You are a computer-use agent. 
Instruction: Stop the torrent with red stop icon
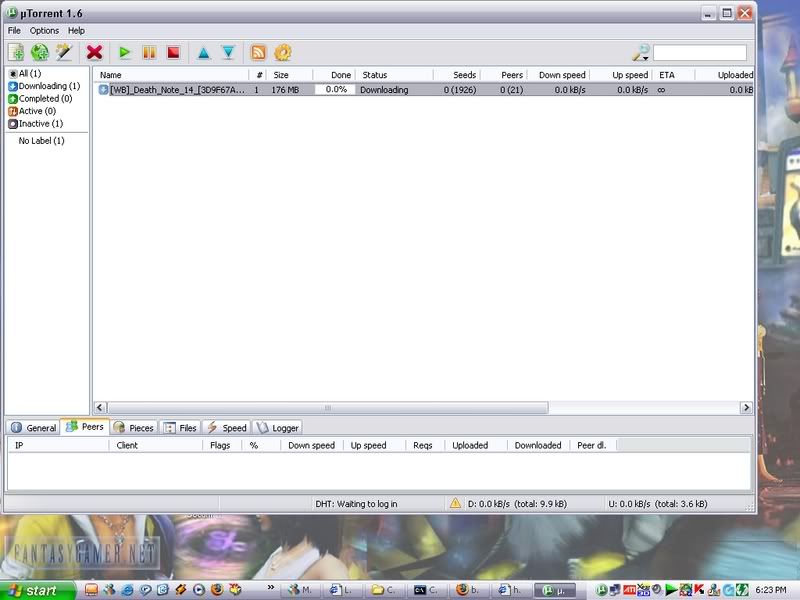[173, 52]
